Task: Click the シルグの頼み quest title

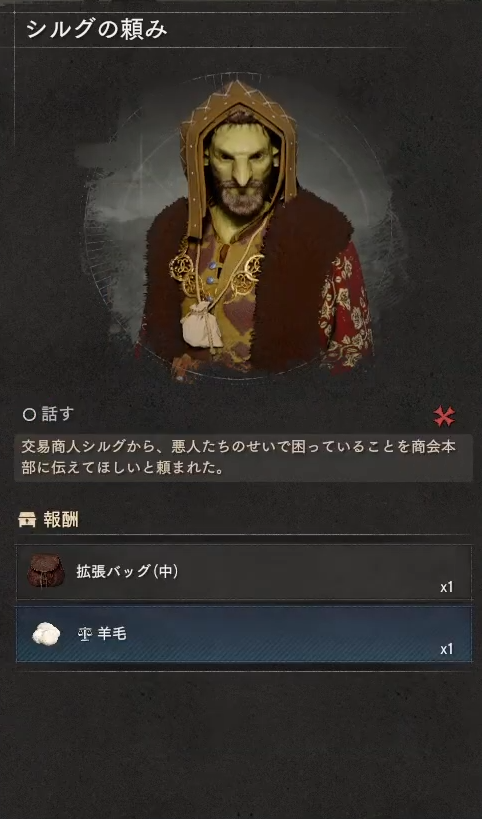Action: coord(96,29)
